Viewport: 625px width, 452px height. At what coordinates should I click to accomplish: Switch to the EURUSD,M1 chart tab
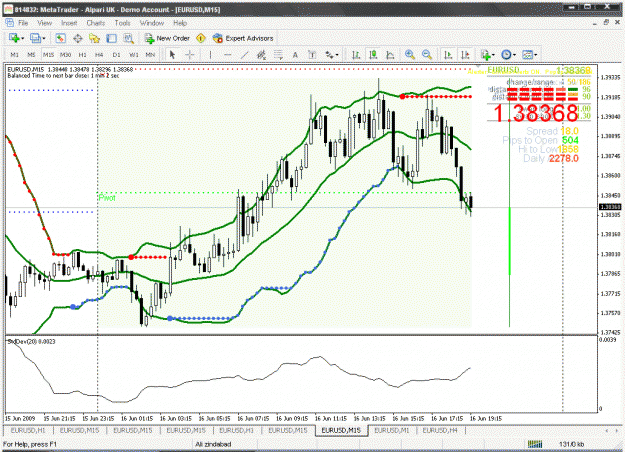[392, 430]
